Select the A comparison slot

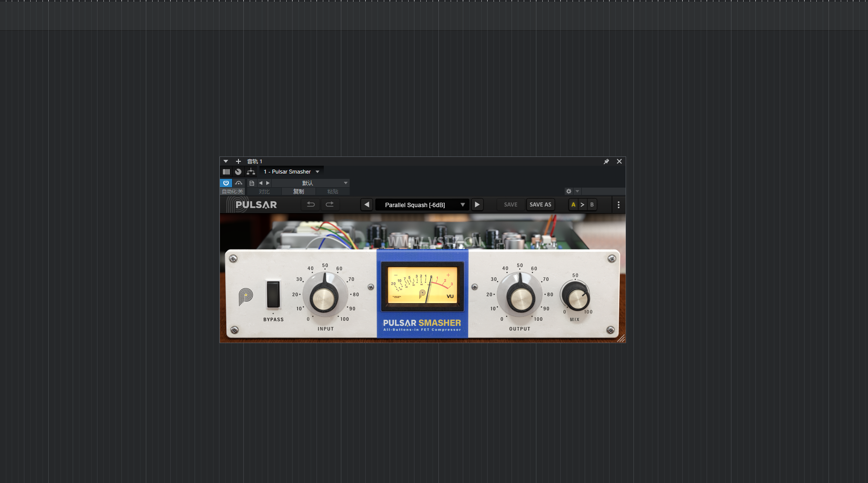pyautogui.click(x=573, y=205)
